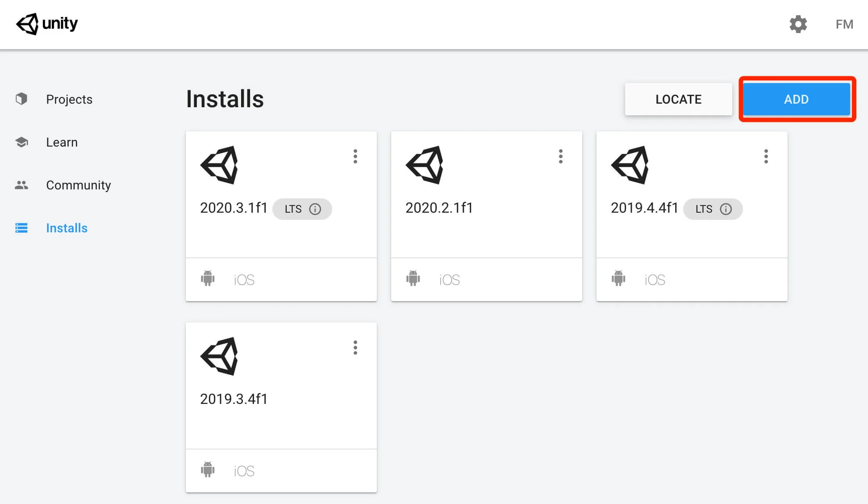Click the Unity cube icon on 2019.4.4f1 card
The image size is (868, 504).
pyautogui.click(x=630, y=165)
